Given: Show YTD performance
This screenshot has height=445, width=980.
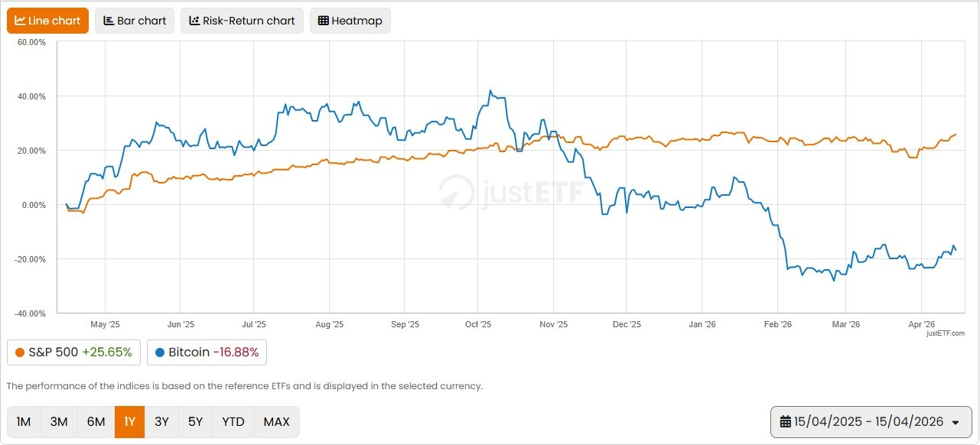Looking at the screenshot, I should point(233,422).
